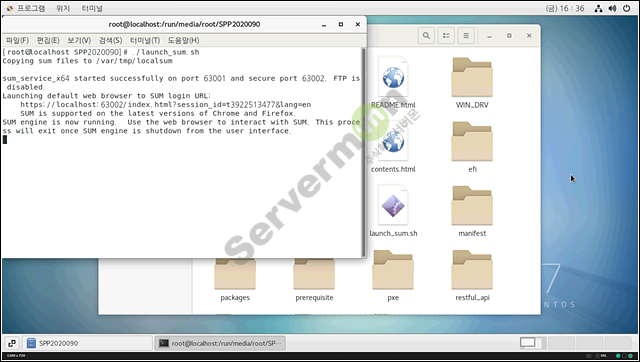Minimize the file manager window

(x=489, y=36)
